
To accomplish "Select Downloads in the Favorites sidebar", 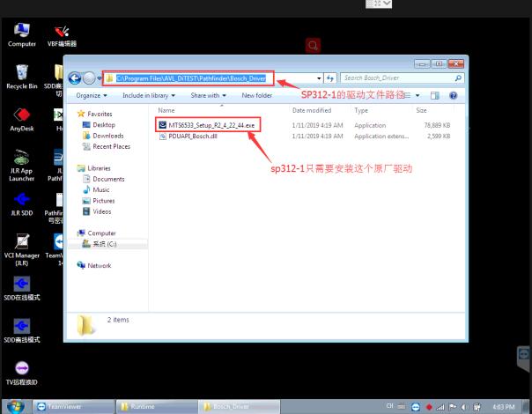I will click(107, 136).
